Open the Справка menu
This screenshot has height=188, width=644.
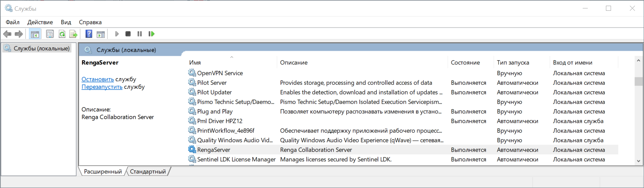point(90,22)
